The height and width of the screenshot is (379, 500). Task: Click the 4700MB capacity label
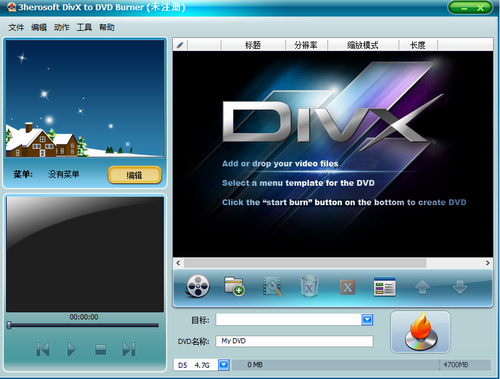[x=456, y=365]
